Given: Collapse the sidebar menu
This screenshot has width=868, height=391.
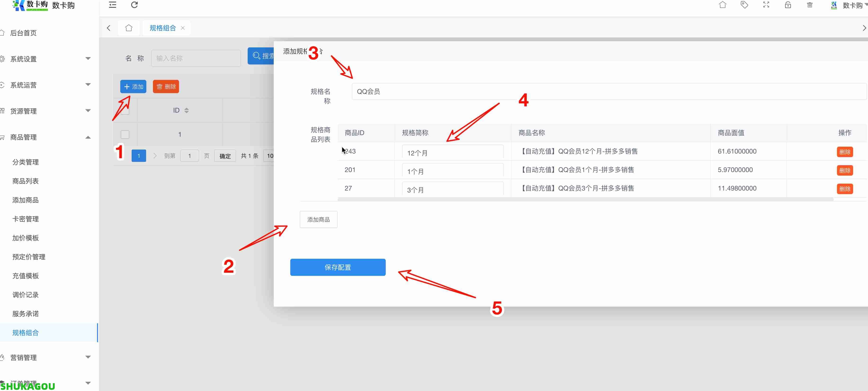Looking at the screenshot, I should pyautogui.click(x=112, y=5).
